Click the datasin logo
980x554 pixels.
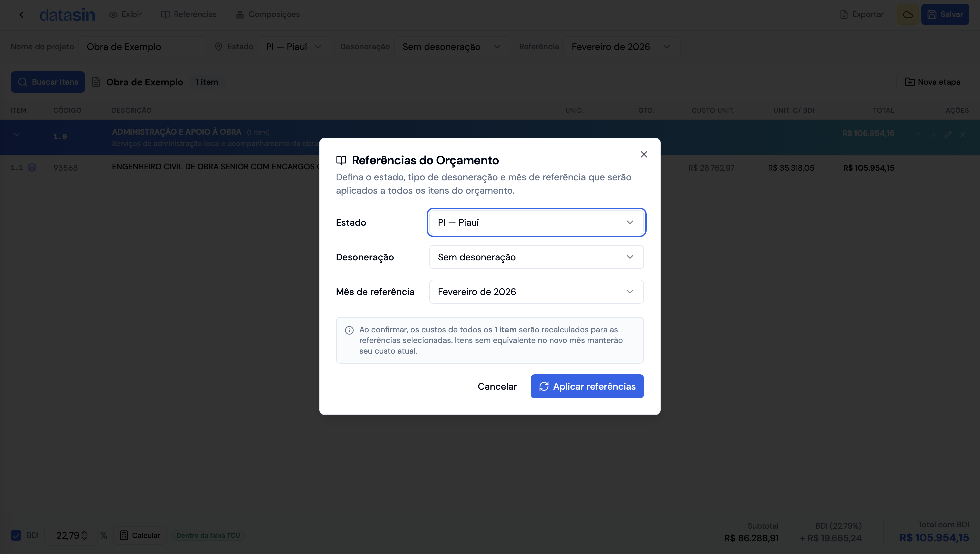[67, 14]
